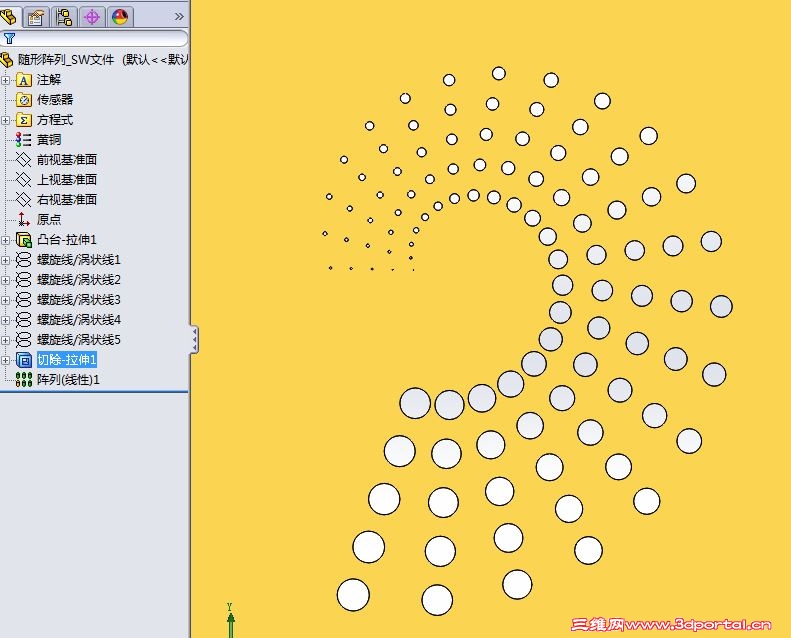This screenshot has width=791, height=638.
Task: Select the 注解 tree label
Action: click(x=49, y=80)
